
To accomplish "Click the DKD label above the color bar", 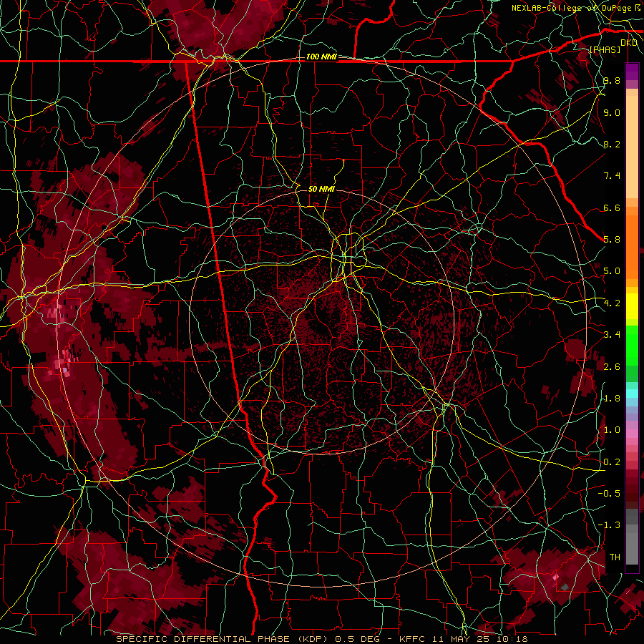I will (629, 43).
